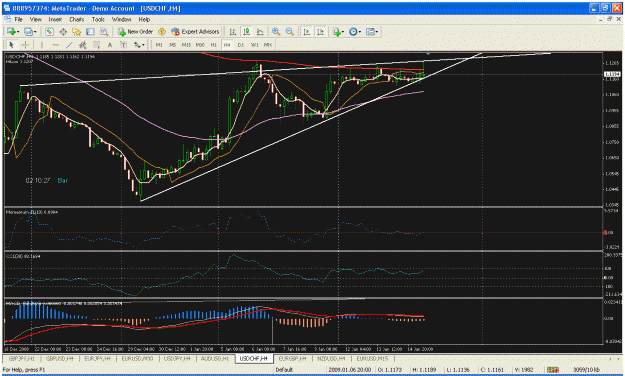Viewport: 625px width, 376px height.
Task: Open the Navigator panel with star icon
Action: point(77,31)
